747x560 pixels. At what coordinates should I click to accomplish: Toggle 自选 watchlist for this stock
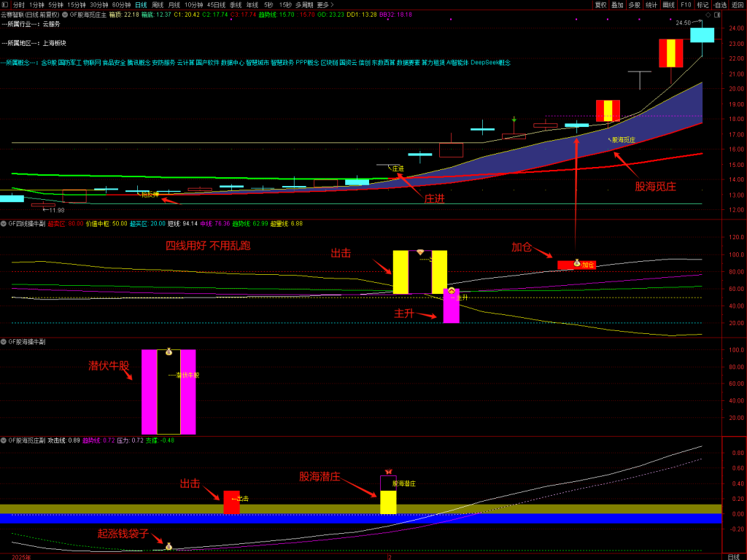point(720,4)
